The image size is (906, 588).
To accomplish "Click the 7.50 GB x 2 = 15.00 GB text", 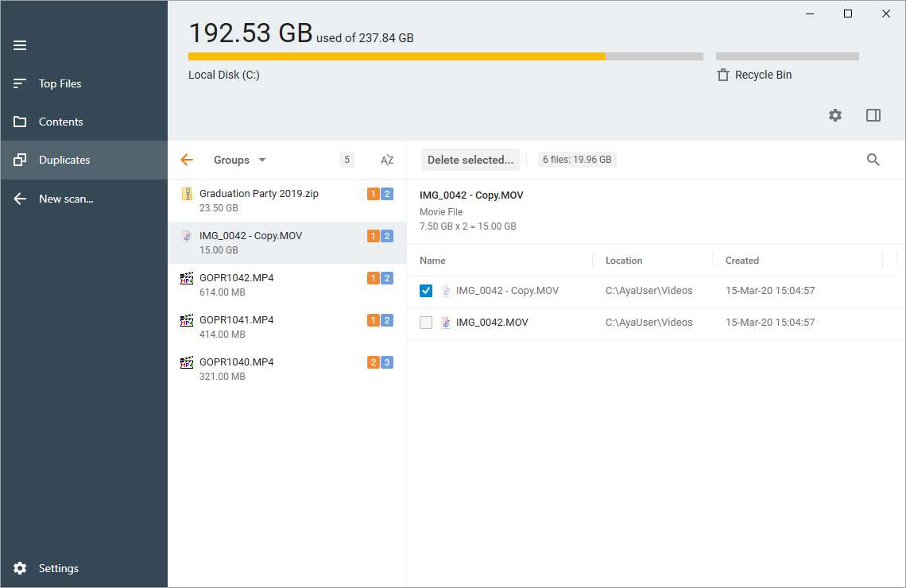I will tap(468, 226).
